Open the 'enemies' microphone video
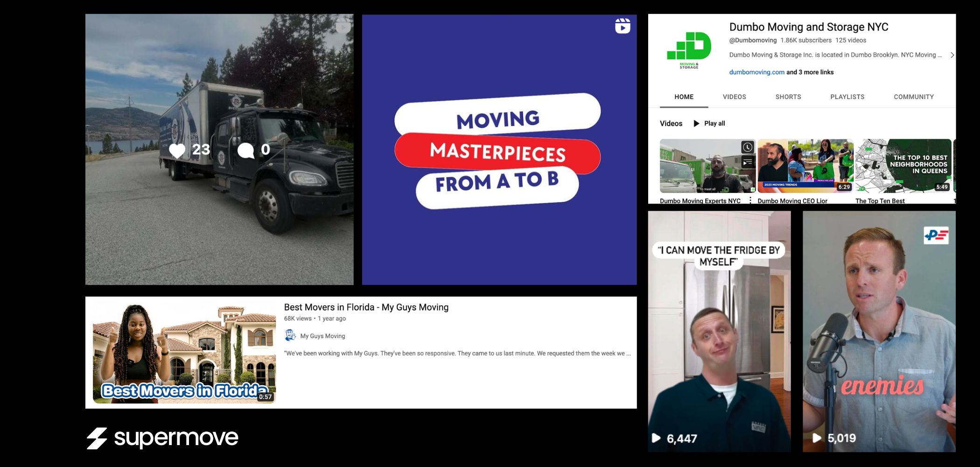980x467 pixels. point(879,331)
